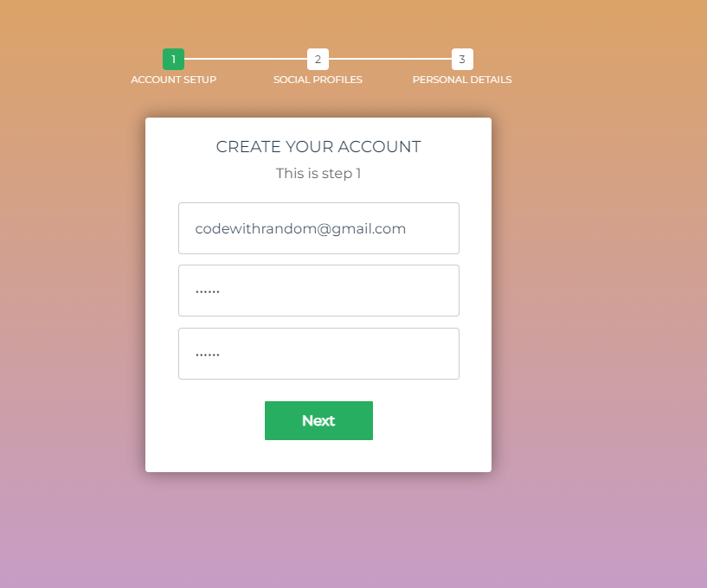Click the masked dots in confirm password field
The width and height of the screenshot is (707, 588).
(x=208, y=355)
